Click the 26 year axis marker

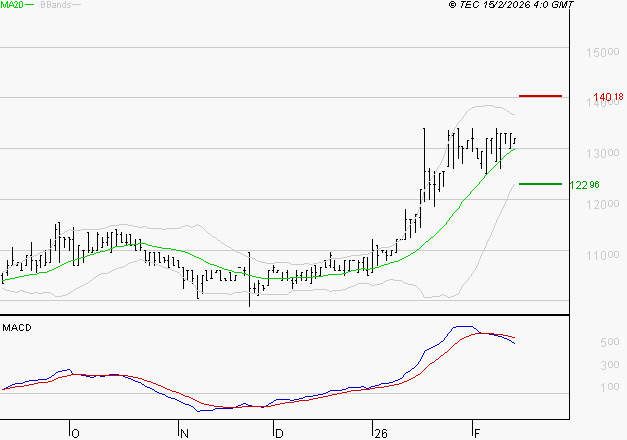(381, 433)
